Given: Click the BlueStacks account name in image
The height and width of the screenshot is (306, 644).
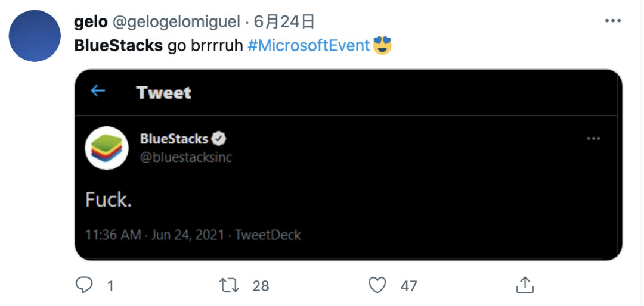Looking at the screenshot, I should click(174, 139).
